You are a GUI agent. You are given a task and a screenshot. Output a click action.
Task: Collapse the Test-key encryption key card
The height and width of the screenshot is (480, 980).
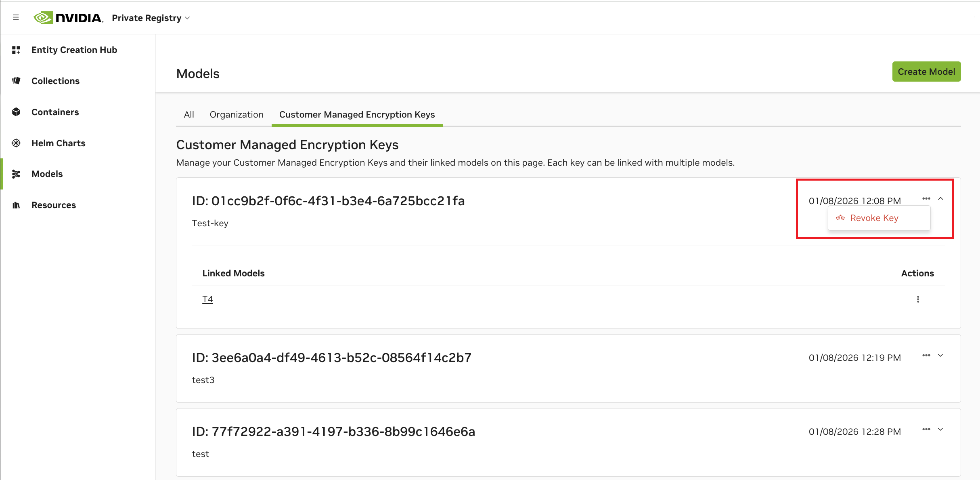pyautogui.click(x=940, y=198)
